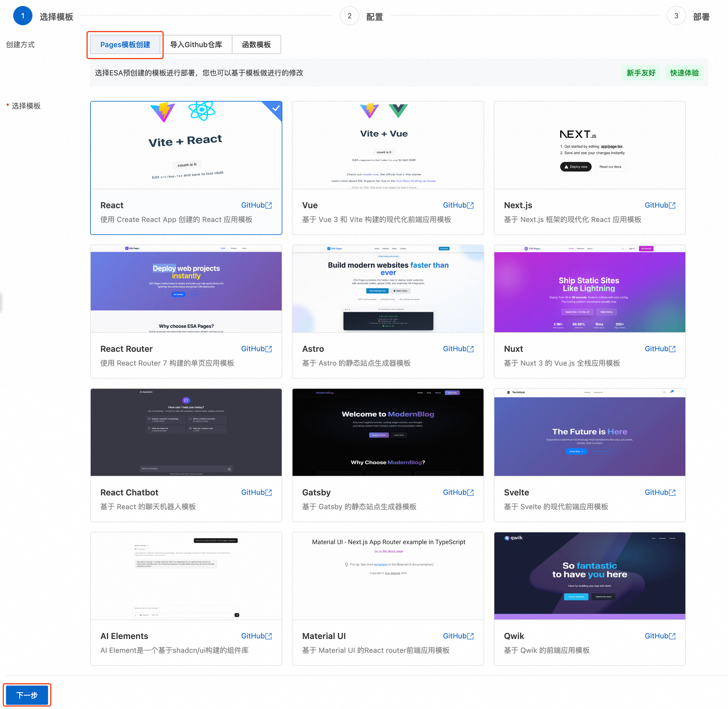Open GitHub link for Next.js template

660,205
